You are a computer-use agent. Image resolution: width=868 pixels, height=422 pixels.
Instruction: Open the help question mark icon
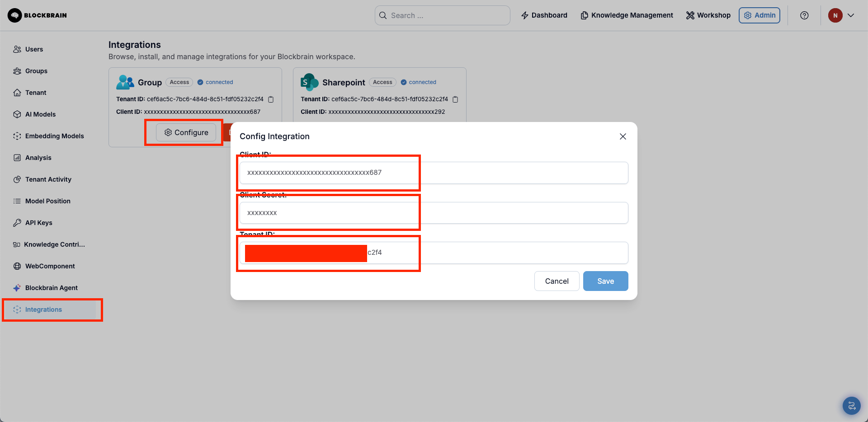pos(804,15)
